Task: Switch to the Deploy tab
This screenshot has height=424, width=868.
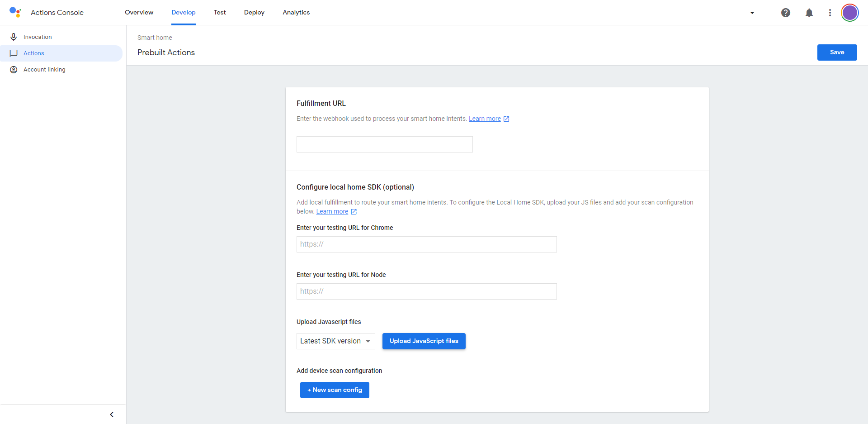Action: (254, 12)
